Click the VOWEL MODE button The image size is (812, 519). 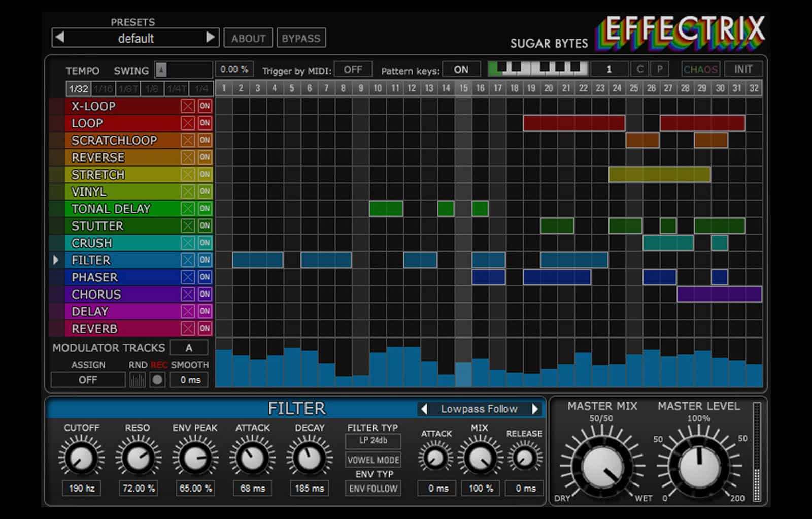point(373,460)
